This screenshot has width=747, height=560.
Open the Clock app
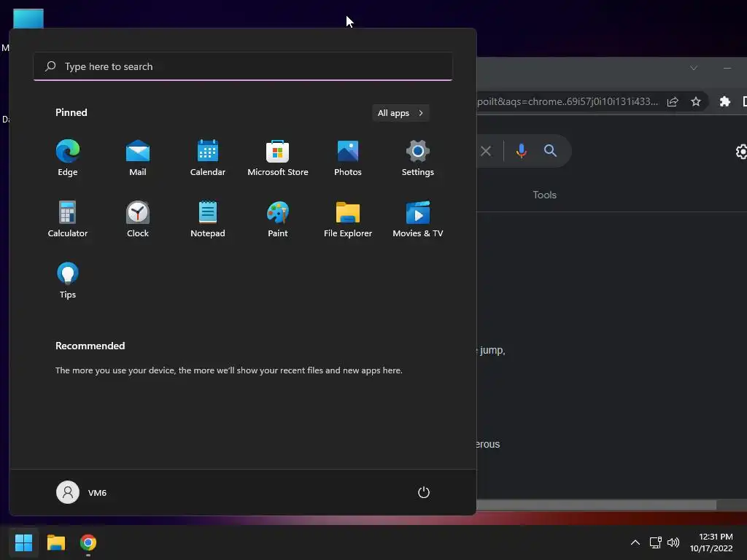(x=138, y=219)
